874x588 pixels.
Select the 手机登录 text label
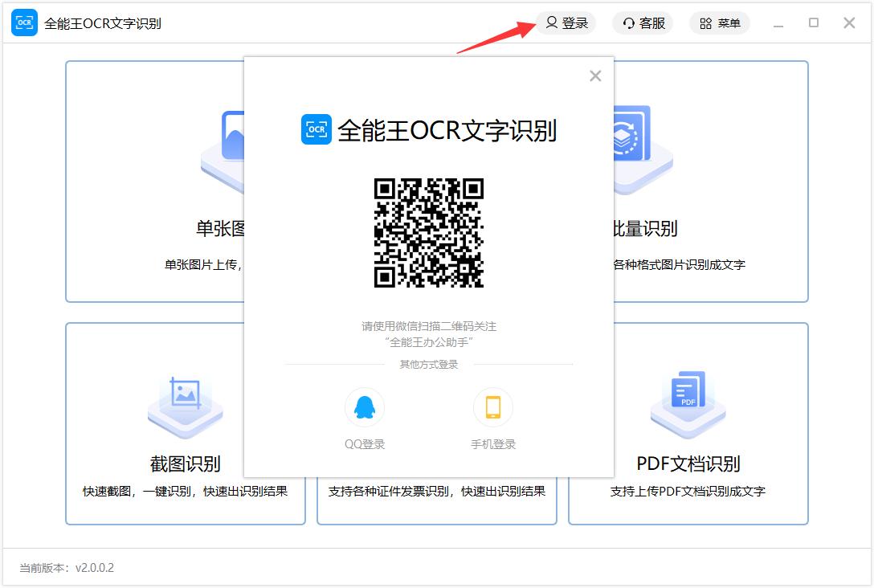coord(493,444)
